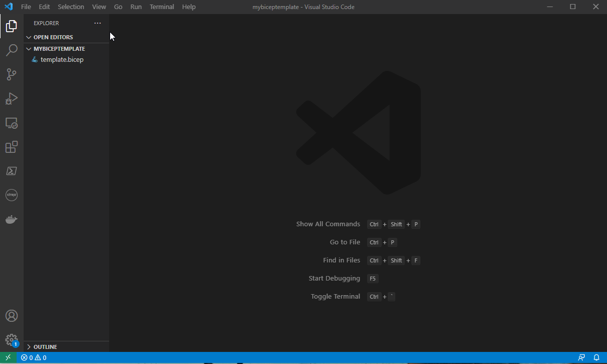Click the remote window status bar icon
Screen dimensions: 607x364
8,357
